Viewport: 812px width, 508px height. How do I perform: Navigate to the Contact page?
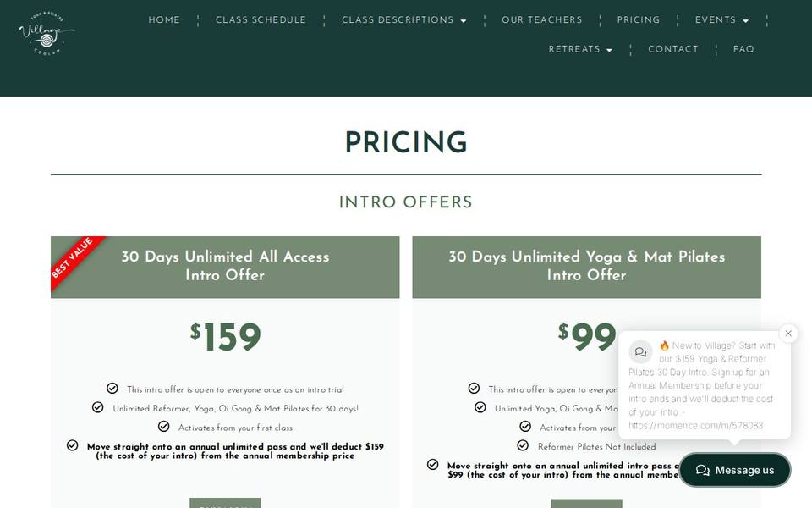point(672,49)
